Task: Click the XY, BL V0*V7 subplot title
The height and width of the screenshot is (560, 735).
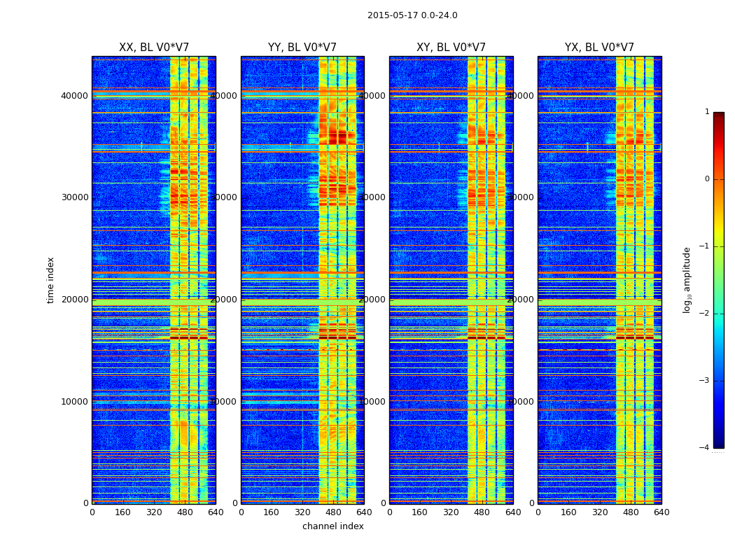Action: (451, 48)
